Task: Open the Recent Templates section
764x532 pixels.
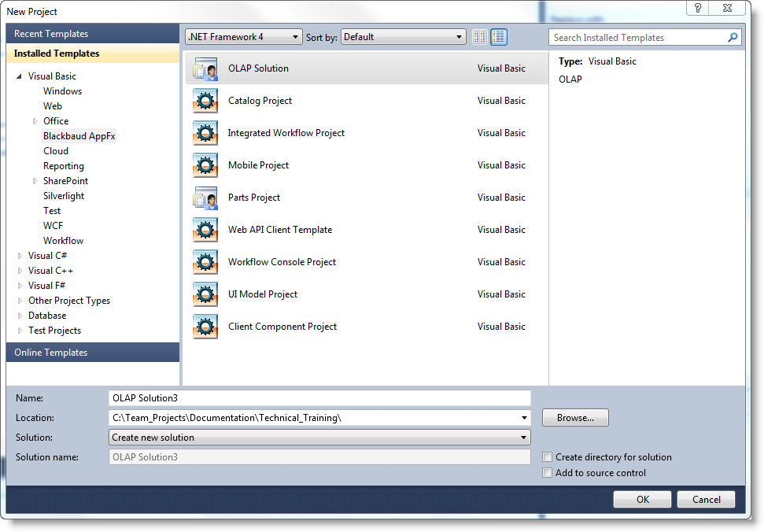Action: [93, 34]
